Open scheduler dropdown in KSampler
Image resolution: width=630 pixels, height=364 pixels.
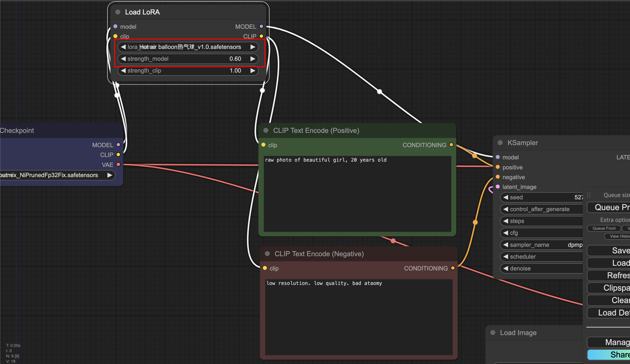tap(541, 257)
